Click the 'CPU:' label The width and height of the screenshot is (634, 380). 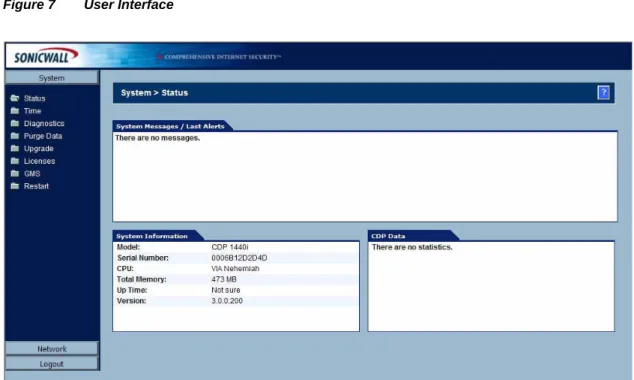[125, 268]
